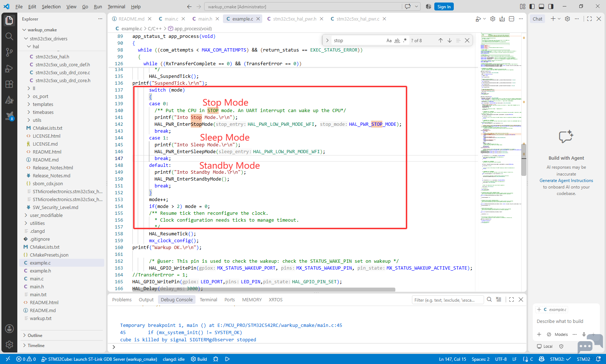Image resolution: width=606 pixels, height=364 pixels.
Task: Switch to the main.c editor tab
Action: point(171,19)
